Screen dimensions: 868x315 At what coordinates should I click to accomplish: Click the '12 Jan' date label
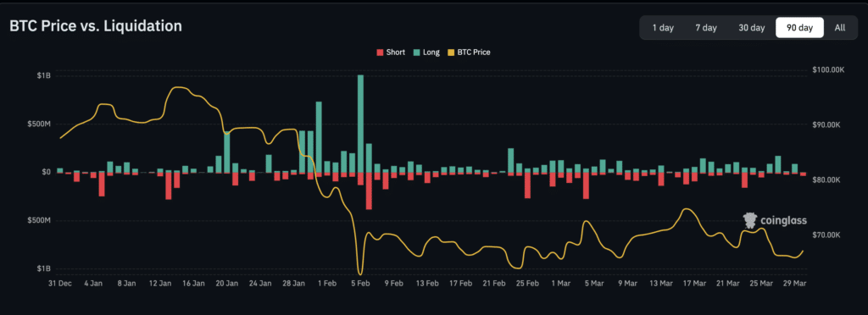click(x=160, y=283)
